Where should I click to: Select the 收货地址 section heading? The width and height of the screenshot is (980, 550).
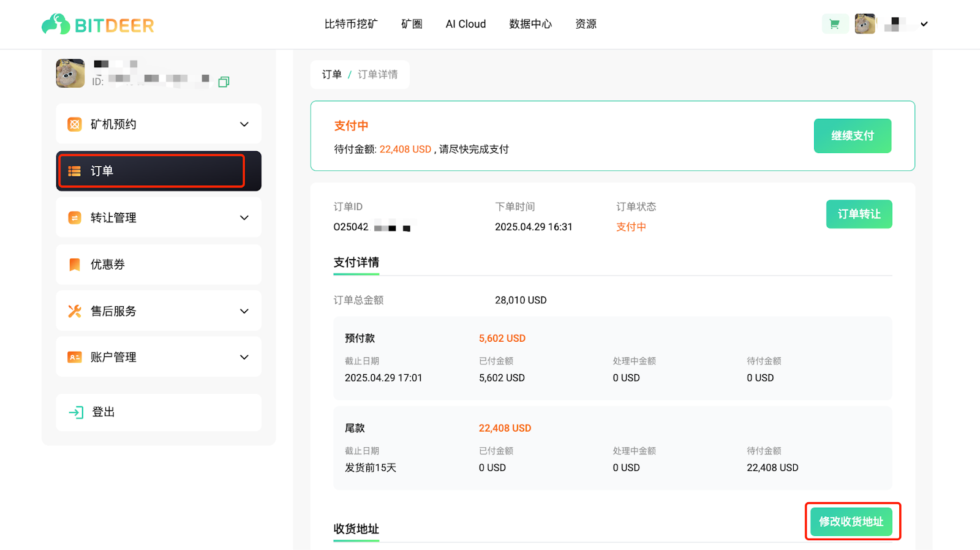click(x=356, y=529)
